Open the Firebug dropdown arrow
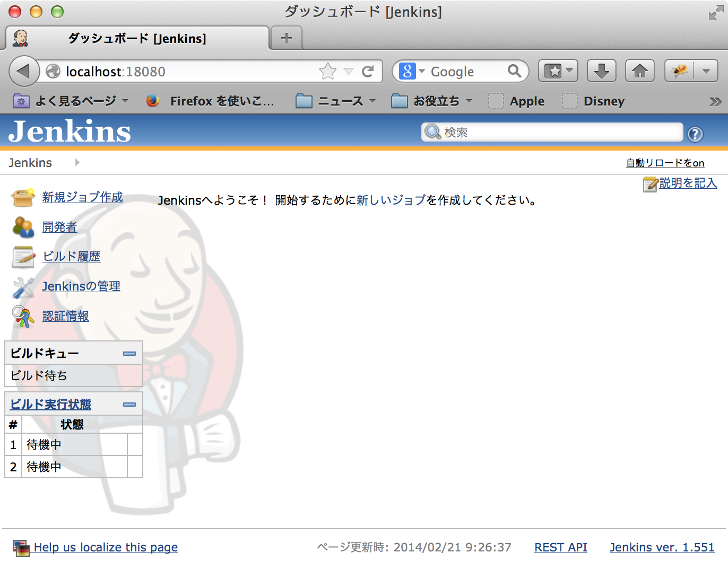728x579 pixels. [706, 71]
